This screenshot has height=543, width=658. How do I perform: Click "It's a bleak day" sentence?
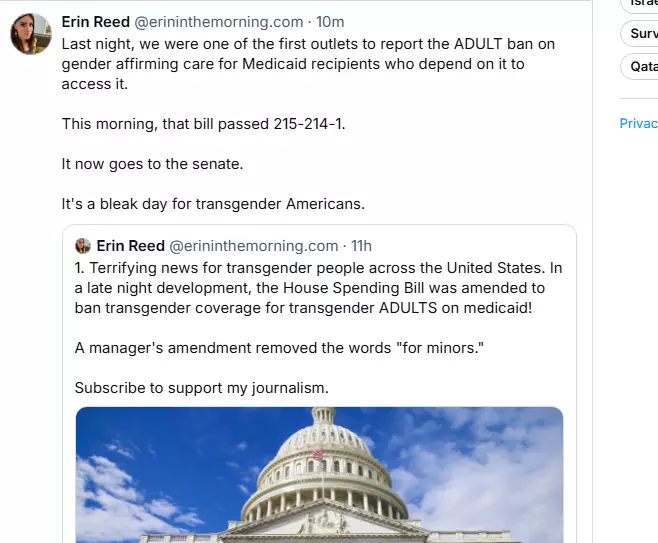[213, 204]
